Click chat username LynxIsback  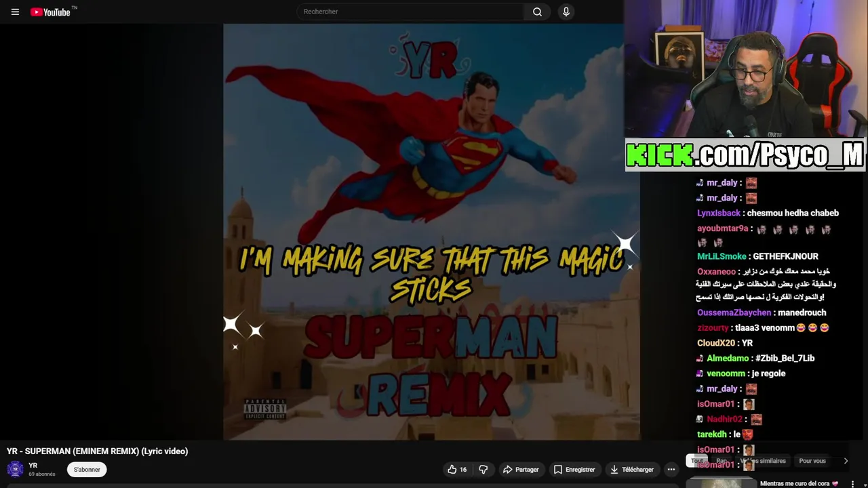pos(719,213)
